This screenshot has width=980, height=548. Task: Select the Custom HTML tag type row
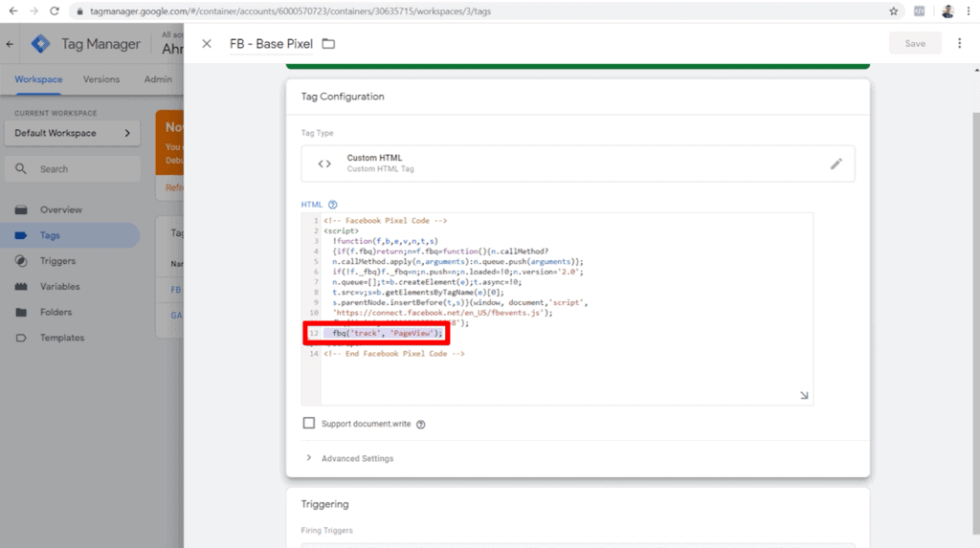[577, 164]
